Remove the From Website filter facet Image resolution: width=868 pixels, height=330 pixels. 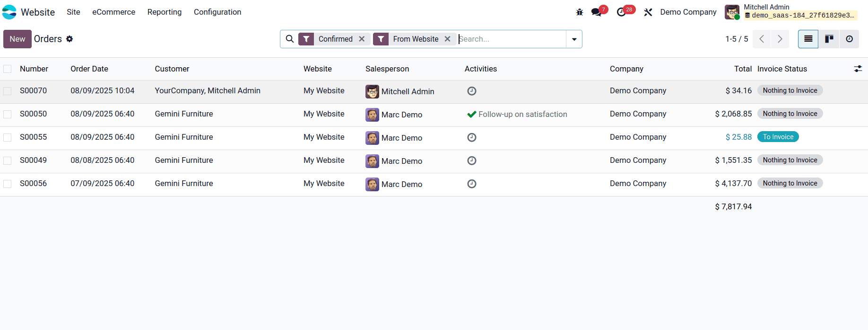pyautogui.click(x=447, y=39)
